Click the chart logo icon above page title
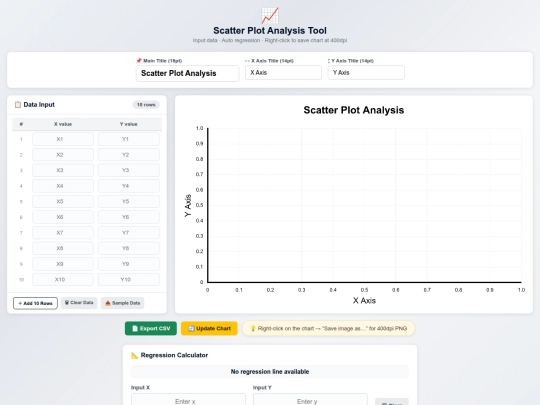Viewport: 540px width, 405px height. (x=270, y=15)
